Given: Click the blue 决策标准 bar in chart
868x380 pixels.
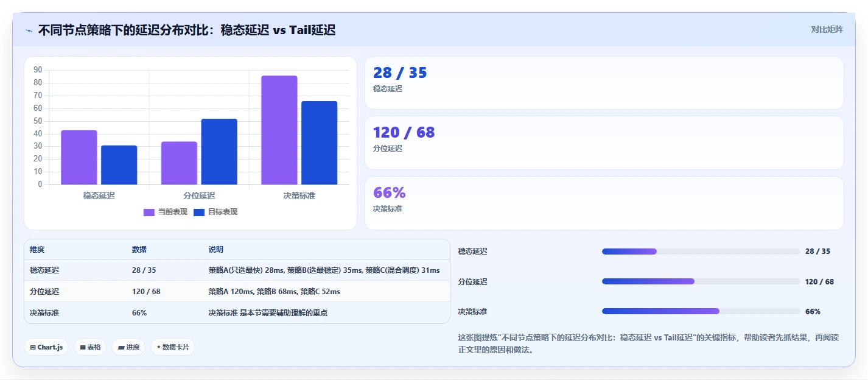Looking at the screenshot, I should point(320,143).
